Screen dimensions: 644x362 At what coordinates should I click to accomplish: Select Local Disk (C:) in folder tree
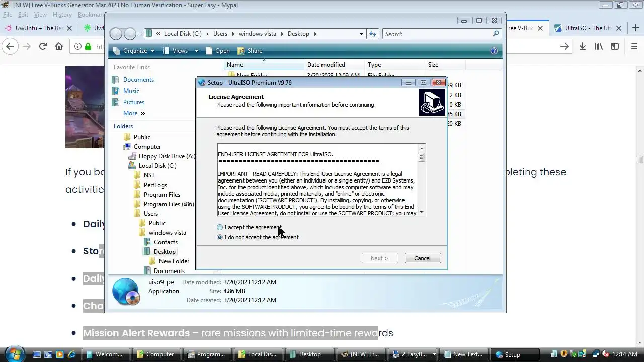point(157,166)
